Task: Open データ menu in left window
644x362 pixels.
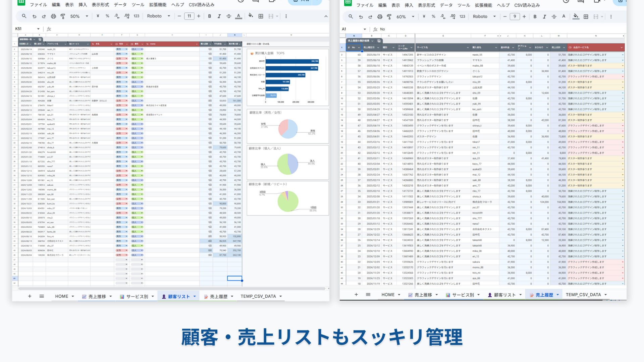Action: [x=120, y=5]
